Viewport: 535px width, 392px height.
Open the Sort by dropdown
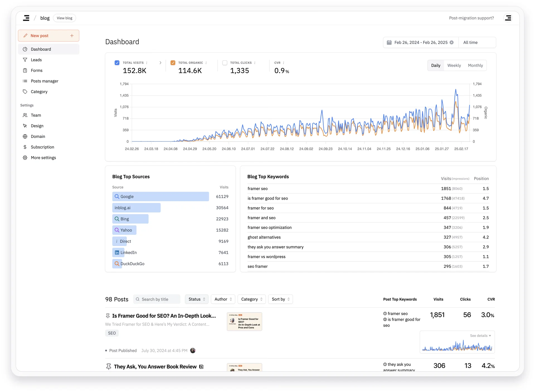point(280,299)
